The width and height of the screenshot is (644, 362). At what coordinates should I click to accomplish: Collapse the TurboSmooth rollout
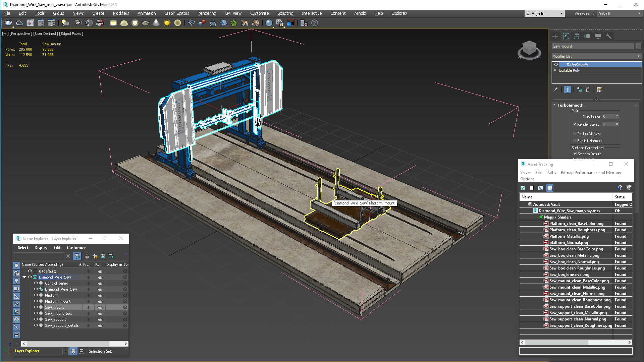click(x=554, y=105)
